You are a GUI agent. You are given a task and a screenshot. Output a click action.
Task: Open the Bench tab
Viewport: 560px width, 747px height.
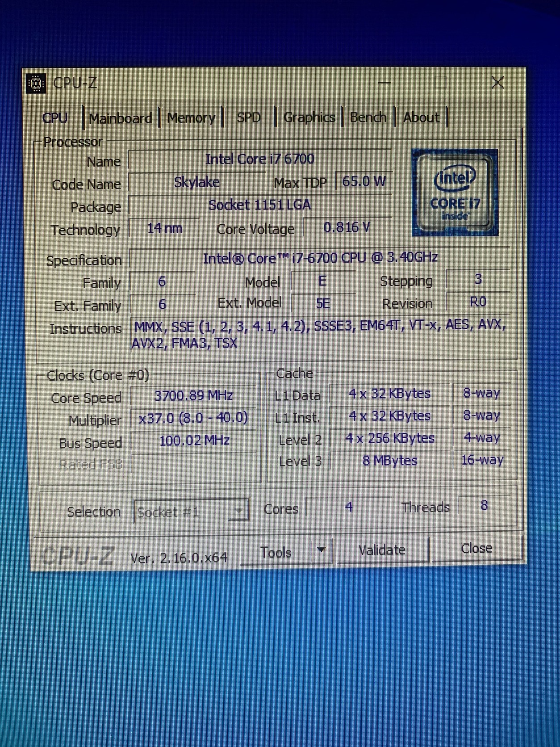(x=368, y=117)
